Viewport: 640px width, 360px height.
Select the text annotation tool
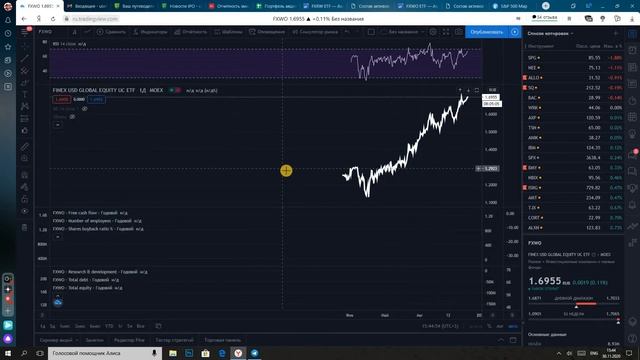25,94
